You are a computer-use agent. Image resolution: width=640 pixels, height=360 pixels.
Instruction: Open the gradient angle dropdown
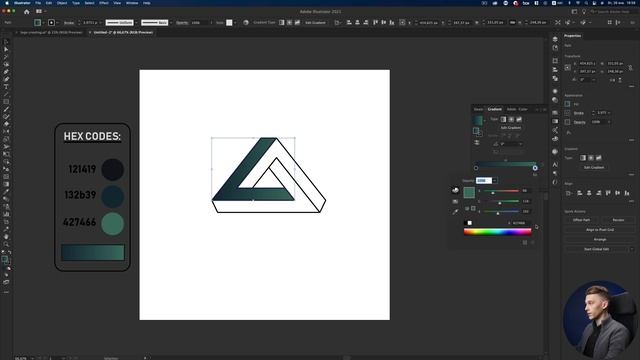click(520, 144)
